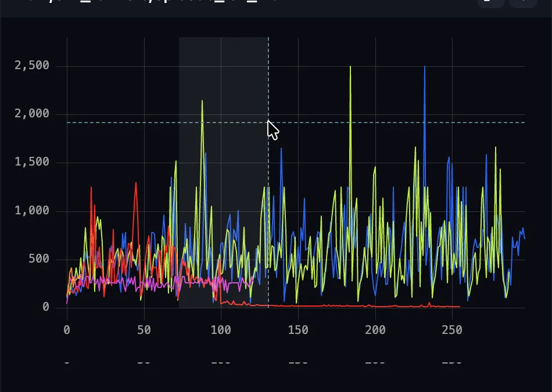Click the 1,500 y-axis label
The image size is (552, 392).
(32, 162)
